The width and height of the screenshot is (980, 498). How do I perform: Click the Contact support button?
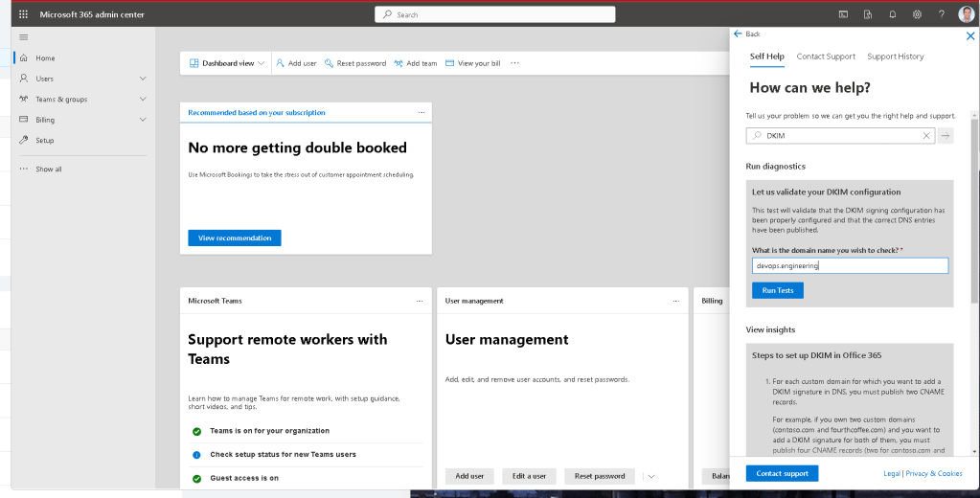point(782,474)
